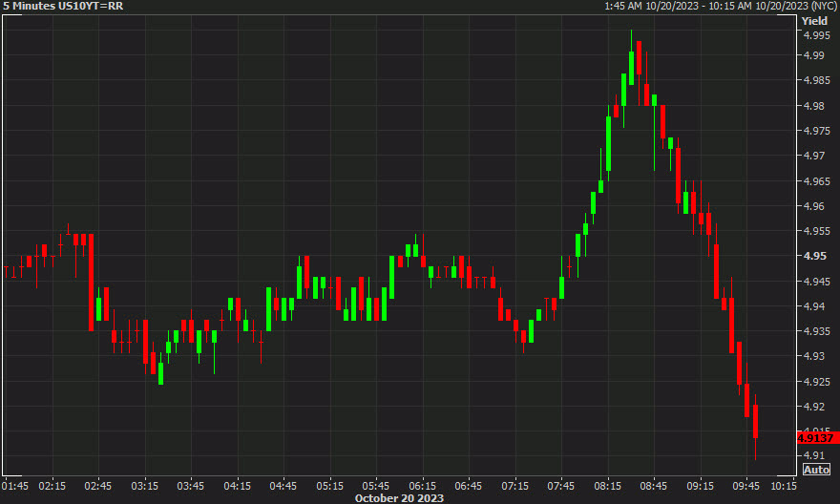Click the 02:45 time axis label

[x=98, y=486]
